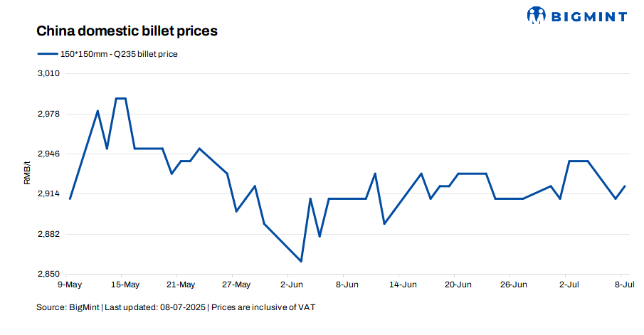Select the 2-Jun date label
The width and height of the screenshot is (644, 335).
click(292, 285)
